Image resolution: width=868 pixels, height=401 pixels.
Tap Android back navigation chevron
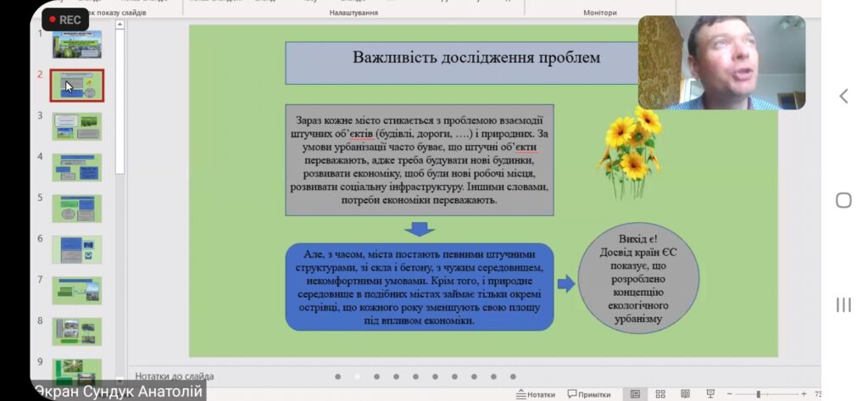(x=843, y=97)
